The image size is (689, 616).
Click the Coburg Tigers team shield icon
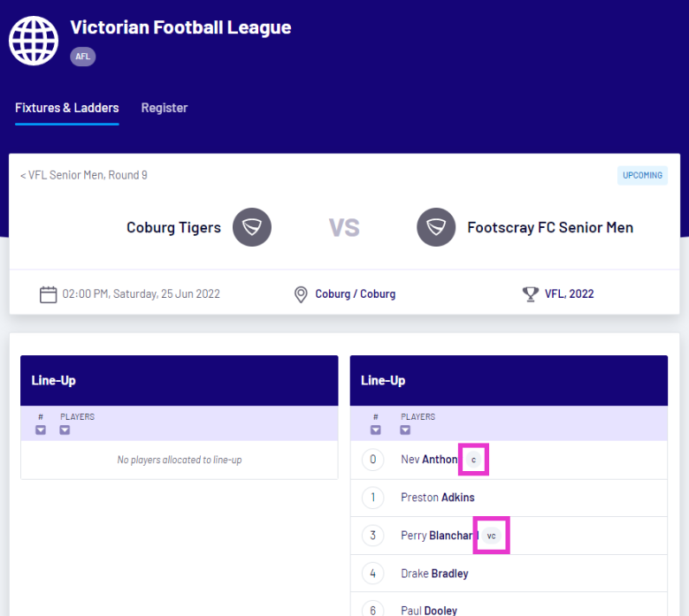pos(252,227)
